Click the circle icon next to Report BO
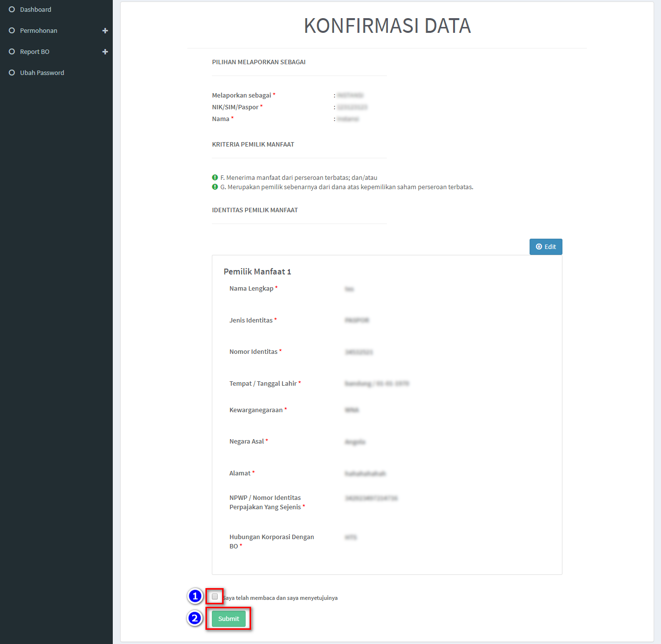This screenshot has height=644, width=661. [12, 51]
